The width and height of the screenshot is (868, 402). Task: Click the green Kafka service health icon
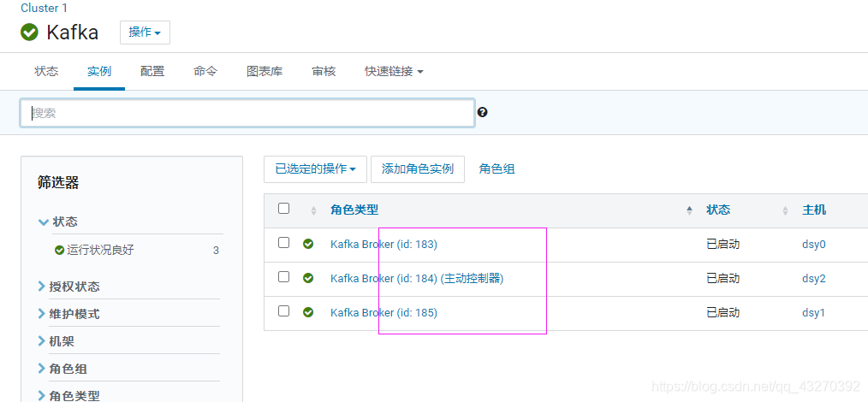[29, 32]
